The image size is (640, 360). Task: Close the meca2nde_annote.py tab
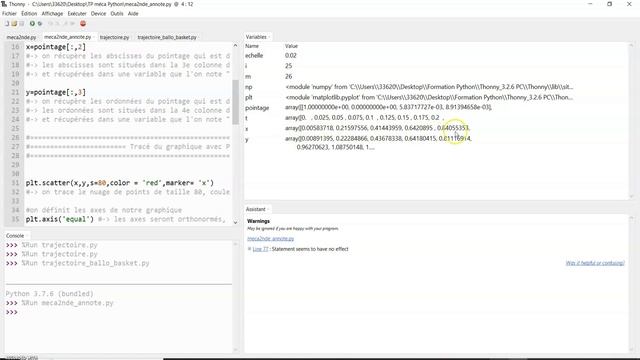point(94,37)
